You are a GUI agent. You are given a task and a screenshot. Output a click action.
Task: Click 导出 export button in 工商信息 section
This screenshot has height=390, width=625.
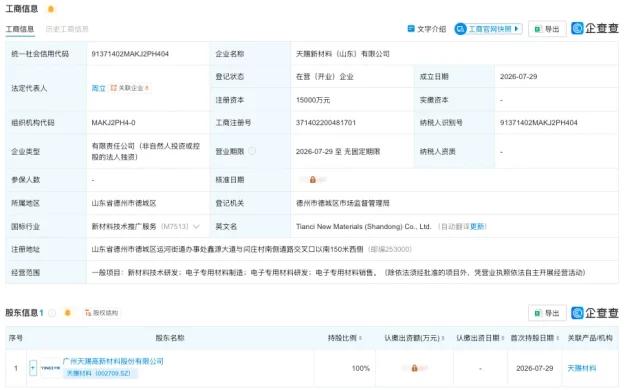click(x=547, y=29)
